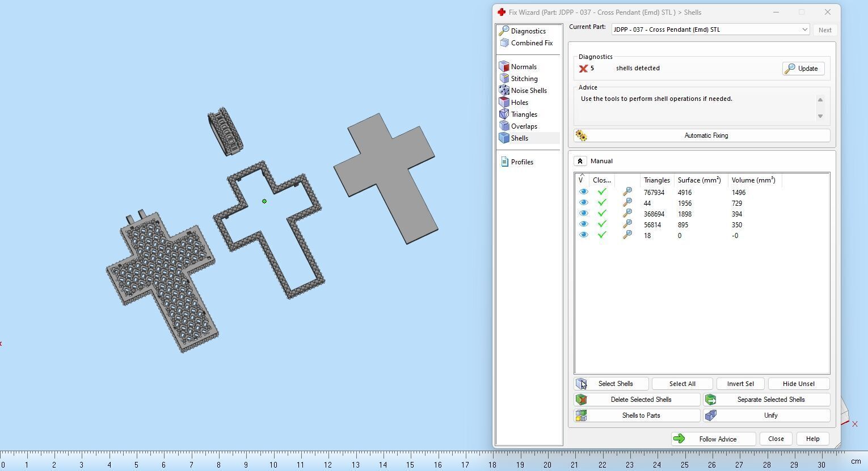
Task: Open the Profiles page
Action: coord(522,162)
